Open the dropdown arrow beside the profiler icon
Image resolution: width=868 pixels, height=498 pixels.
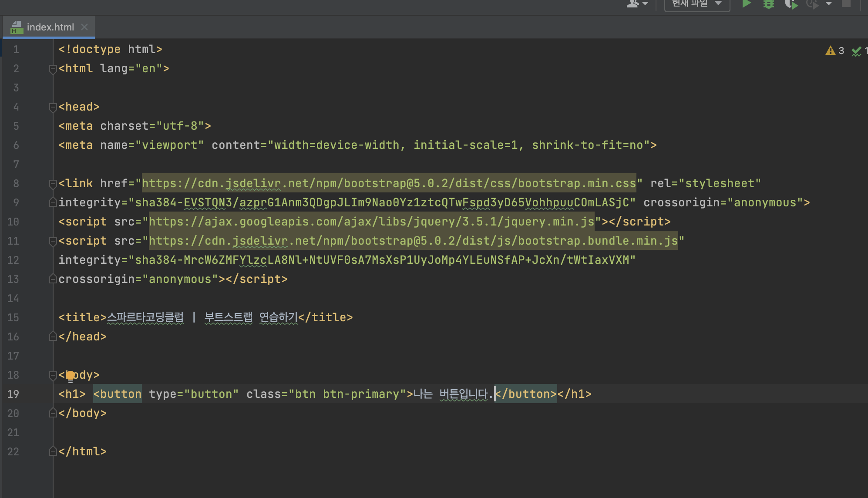click(x=829, y=4)
